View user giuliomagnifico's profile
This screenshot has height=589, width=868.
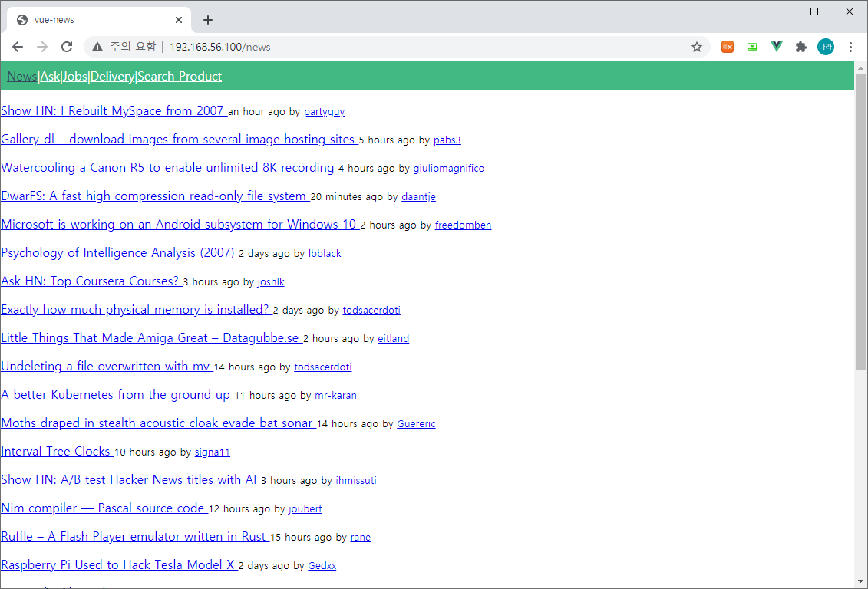coord(449,168)
